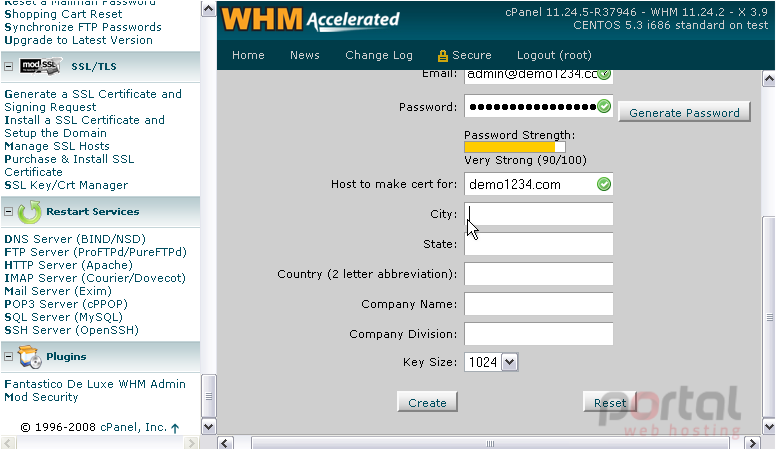The width and height of the screenshot is (776, 450).
Task: Choose Logout (root)
Action: (x=554, y=55)
